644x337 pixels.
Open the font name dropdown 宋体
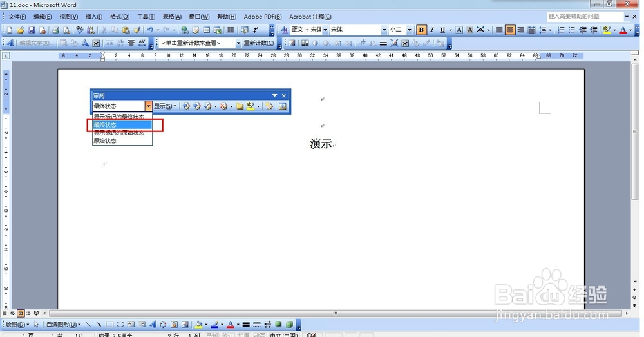384,30
